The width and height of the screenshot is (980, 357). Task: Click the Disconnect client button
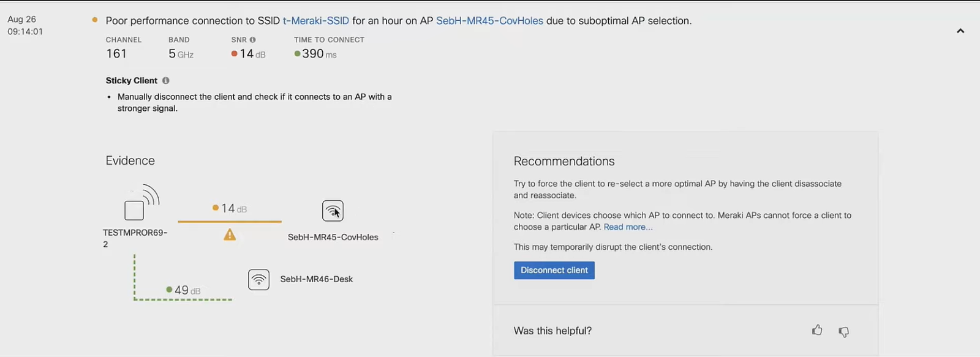click(554, 270)
